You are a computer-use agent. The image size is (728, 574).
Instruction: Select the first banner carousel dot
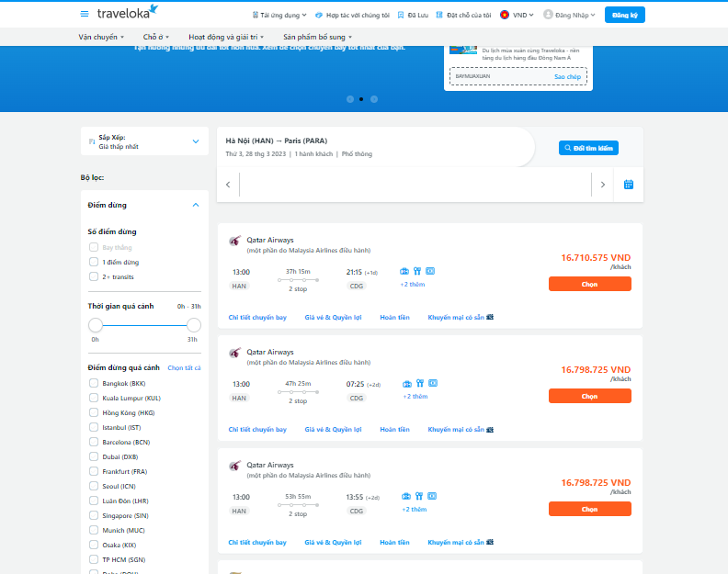coord(350,99)
